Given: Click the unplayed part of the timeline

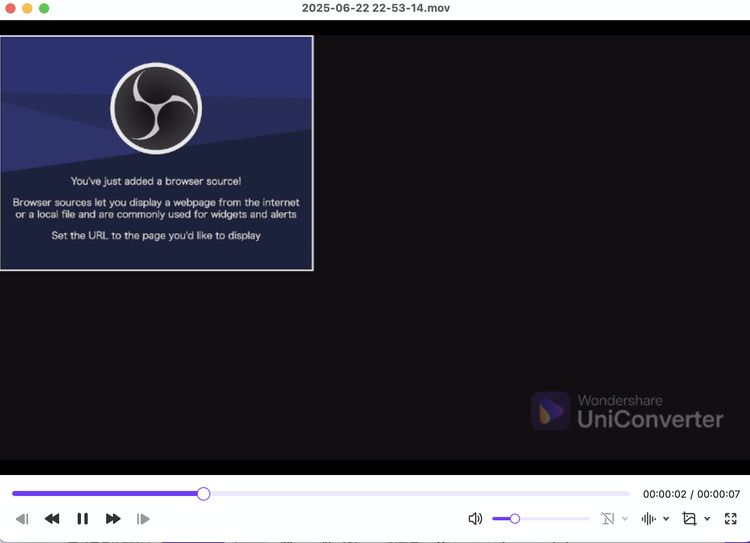Looking at the screenshot, I should point(420,494).
